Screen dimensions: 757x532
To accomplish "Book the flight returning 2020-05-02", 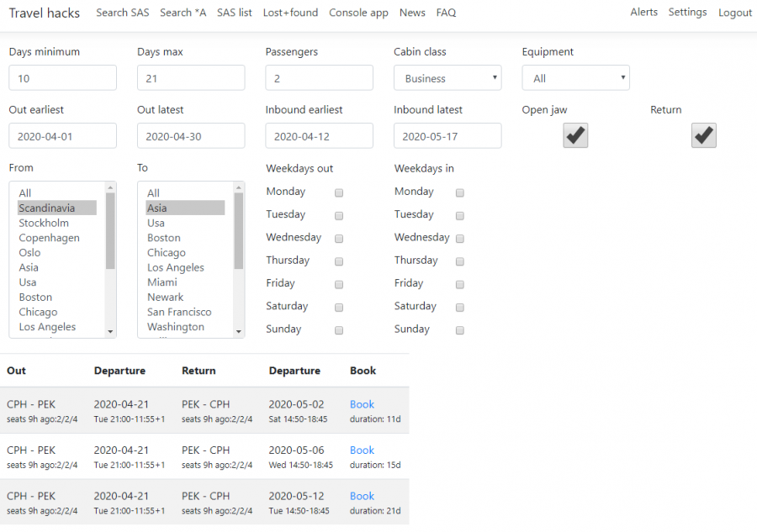I will 362,404.
